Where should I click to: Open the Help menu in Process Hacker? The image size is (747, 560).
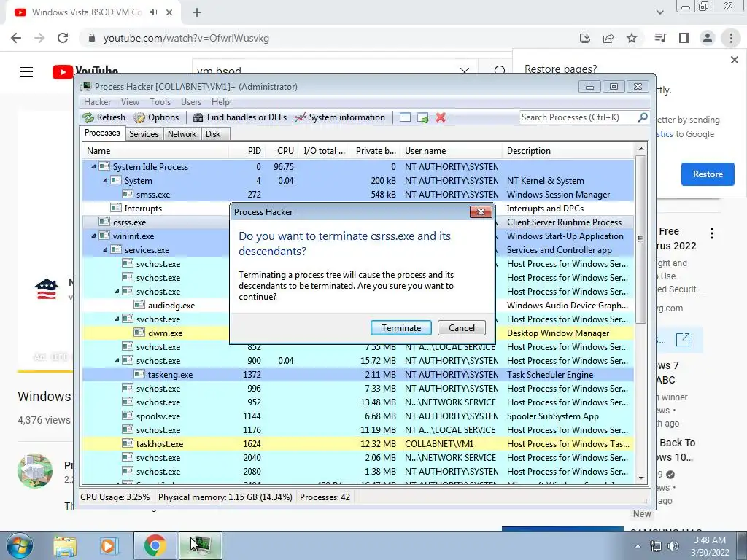coord(220,102)
